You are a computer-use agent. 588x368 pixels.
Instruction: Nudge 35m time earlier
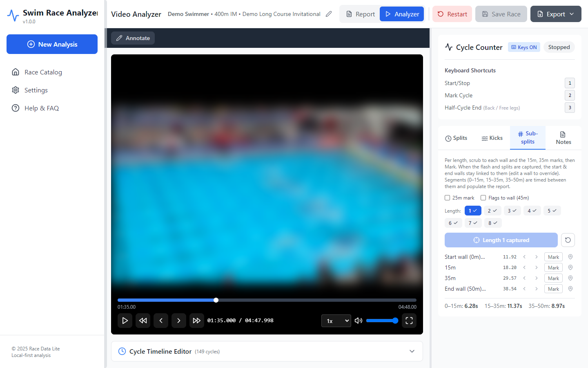(x=524, y=278)
